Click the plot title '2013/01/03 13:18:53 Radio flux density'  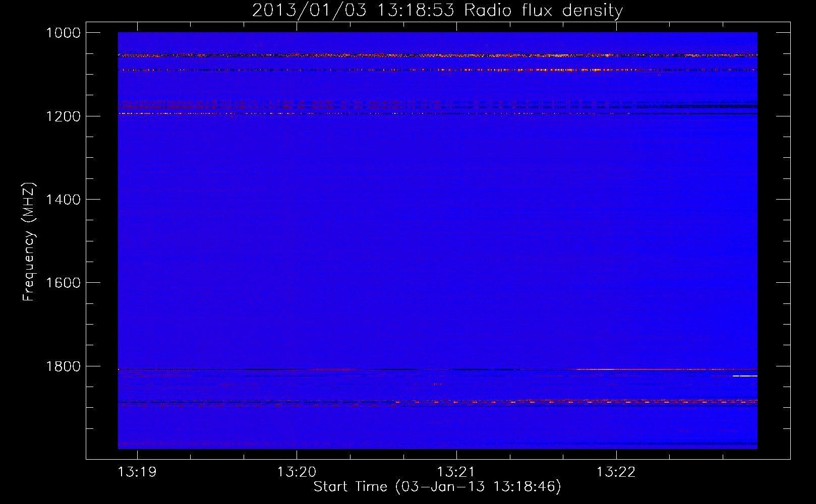[x=437, y=10]
